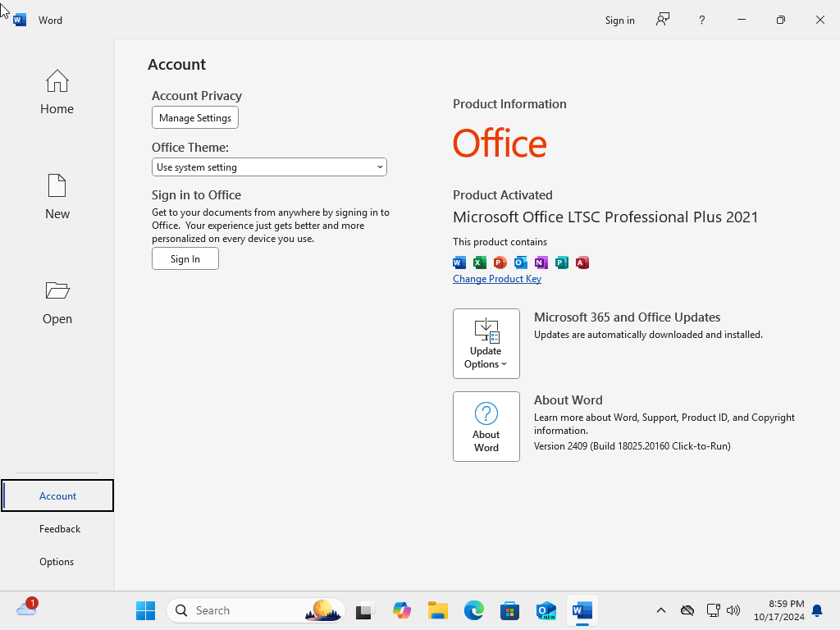Click the Word app icon in title bar
Image resolution: width=840 pixels, height=630 pixels.
coord(20,20)
